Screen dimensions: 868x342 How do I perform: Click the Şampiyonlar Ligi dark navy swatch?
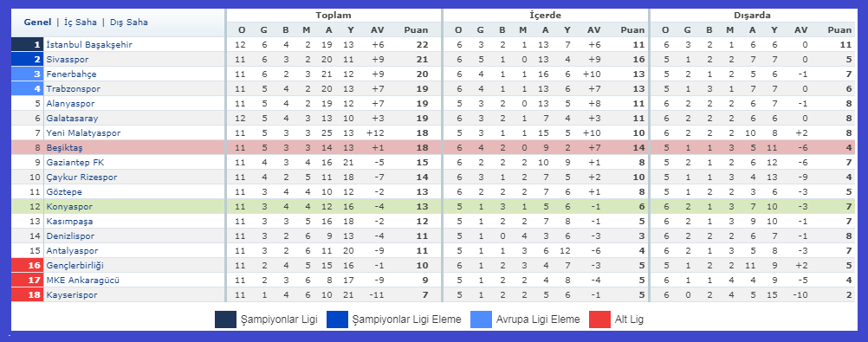225,319
